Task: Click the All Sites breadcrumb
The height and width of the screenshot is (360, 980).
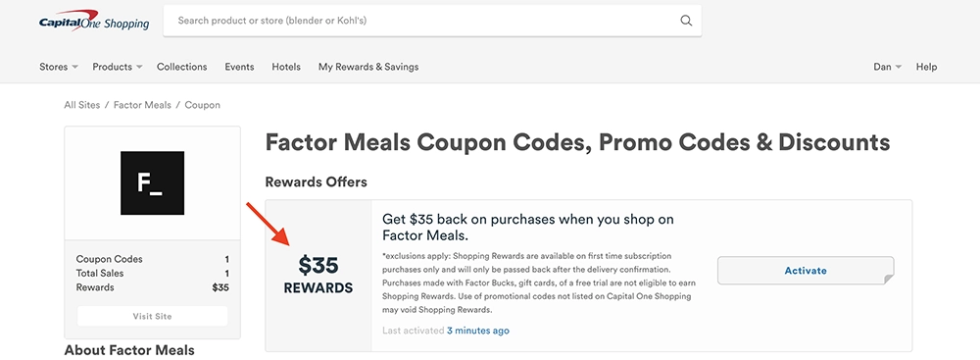Action: pyautogui.click(x=82, y=105)
